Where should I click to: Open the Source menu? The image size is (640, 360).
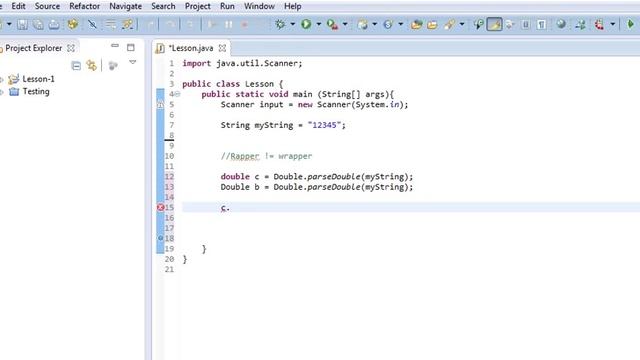tap(47, 6)
